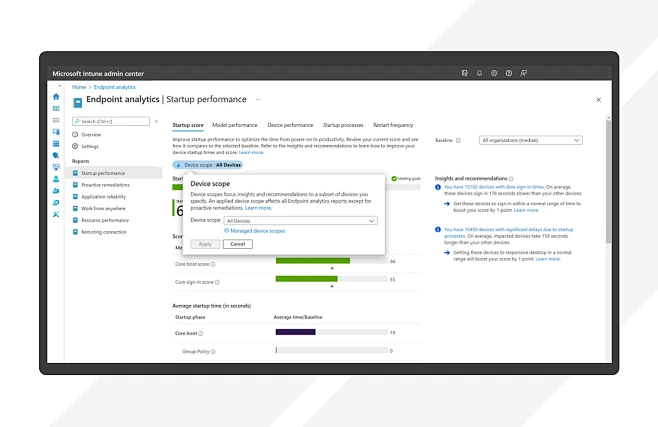This screenshot has height=427, width=658.
Task: Click the Core boot average time bar
Action: [295, 332]
